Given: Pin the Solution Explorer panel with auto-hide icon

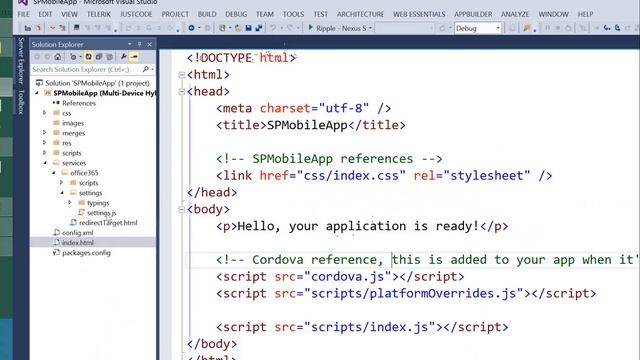Looking at the screenshot, I should click(x=140, y=44).
